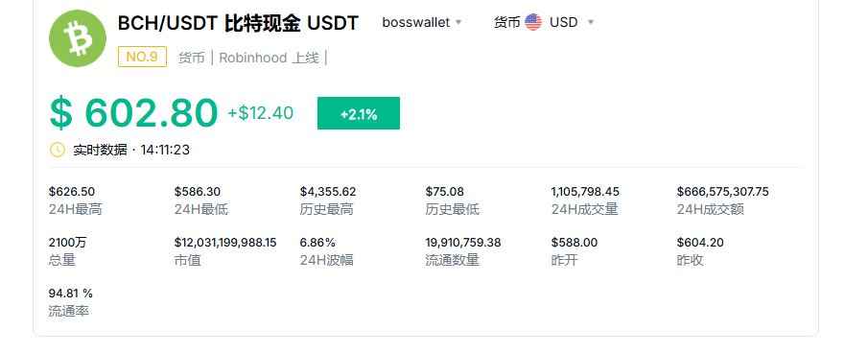
Task: Click the +$12.40 price change value
Action: (x=261, y=113)
